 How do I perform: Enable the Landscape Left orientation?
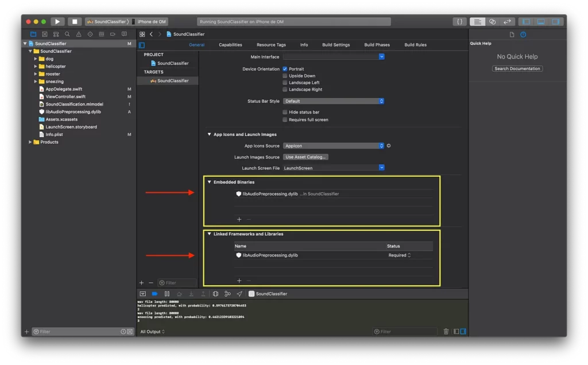(x=285, y=83)
